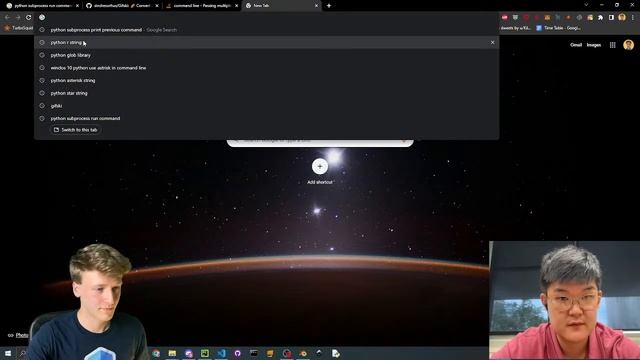Remove the 'python r string' suggestion
The height and width of the screenshot is (360, 640).
click(x=492, y=42)
